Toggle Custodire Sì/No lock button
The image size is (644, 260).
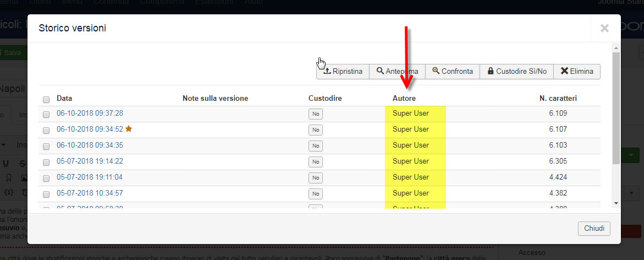516,72
